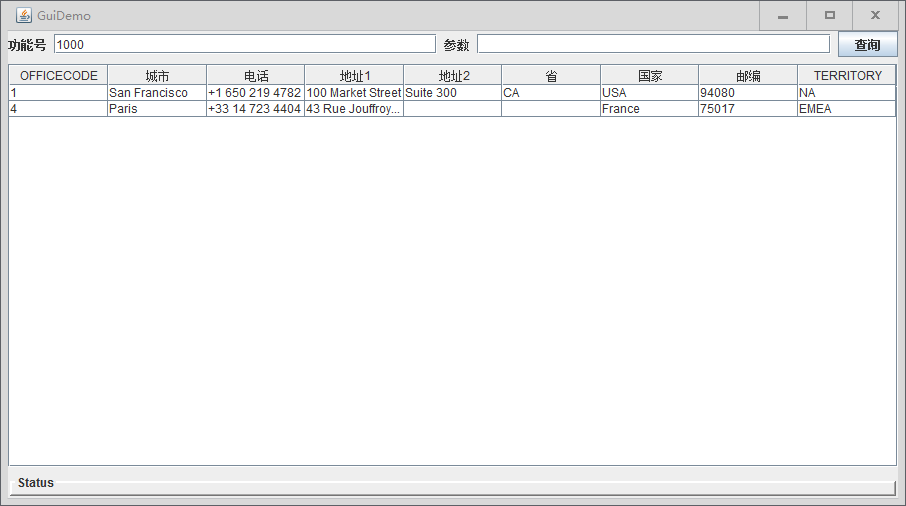Click the 参数 parameter text field

click(x=653, y=44)
